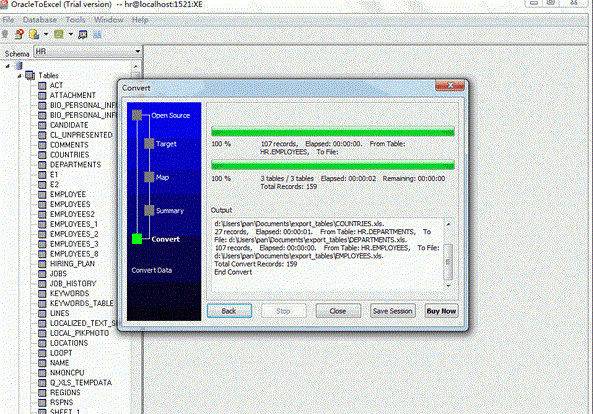Click the green import toolbar icon
The width and height of the screenshot is (593, 414).
[59, 34]
